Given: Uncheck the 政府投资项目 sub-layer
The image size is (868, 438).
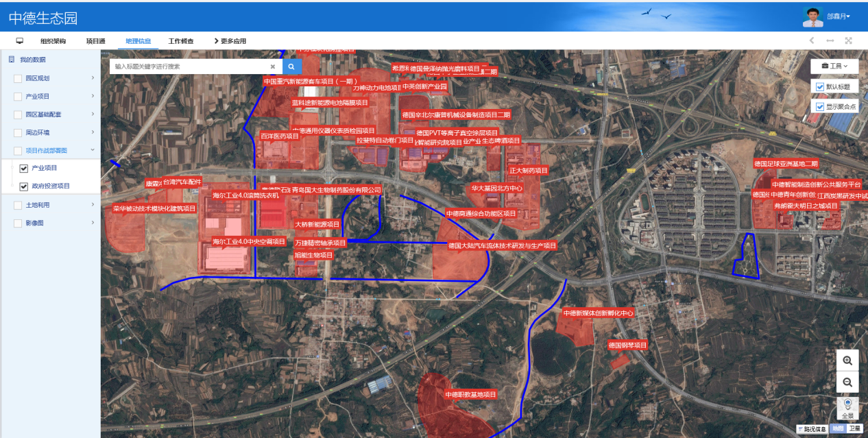Looking at the screenshot, I should [24, 186].
